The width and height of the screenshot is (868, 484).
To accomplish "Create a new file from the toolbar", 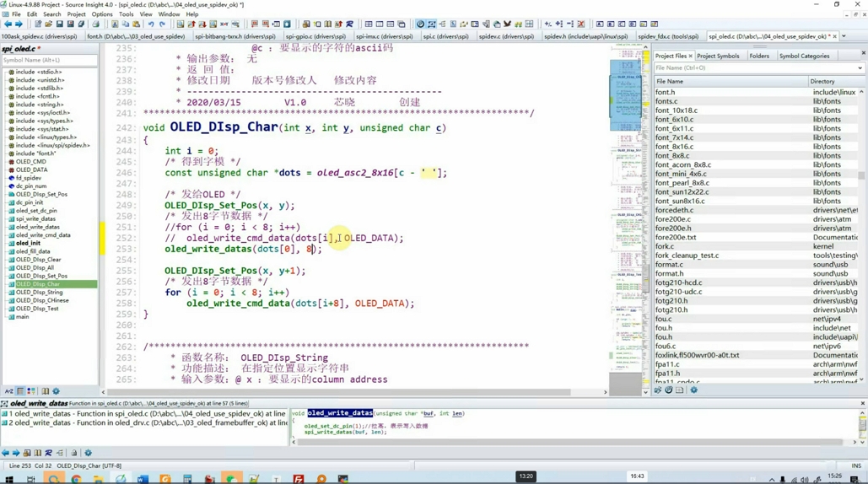I will pyautogui.click(x=38, y=24).
